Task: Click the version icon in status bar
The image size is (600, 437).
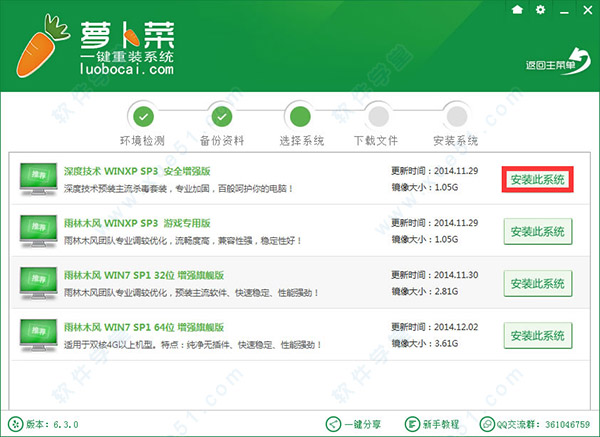Action: pyautogui.click(x=15, y=424)
